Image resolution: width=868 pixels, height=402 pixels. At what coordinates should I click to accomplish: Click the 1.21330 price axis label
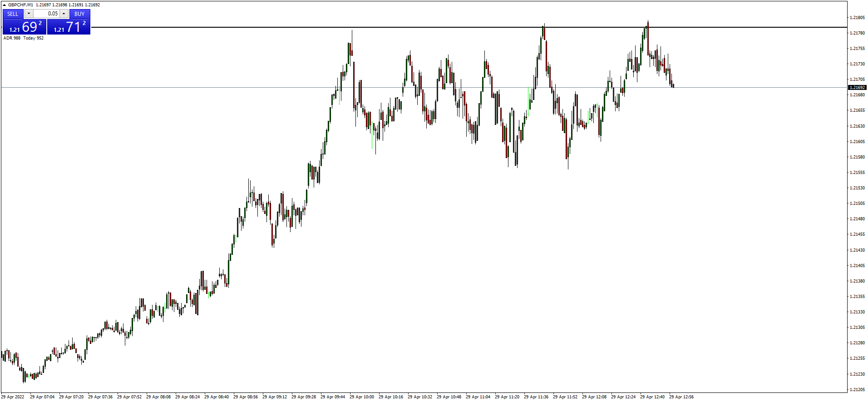[857, 312]
